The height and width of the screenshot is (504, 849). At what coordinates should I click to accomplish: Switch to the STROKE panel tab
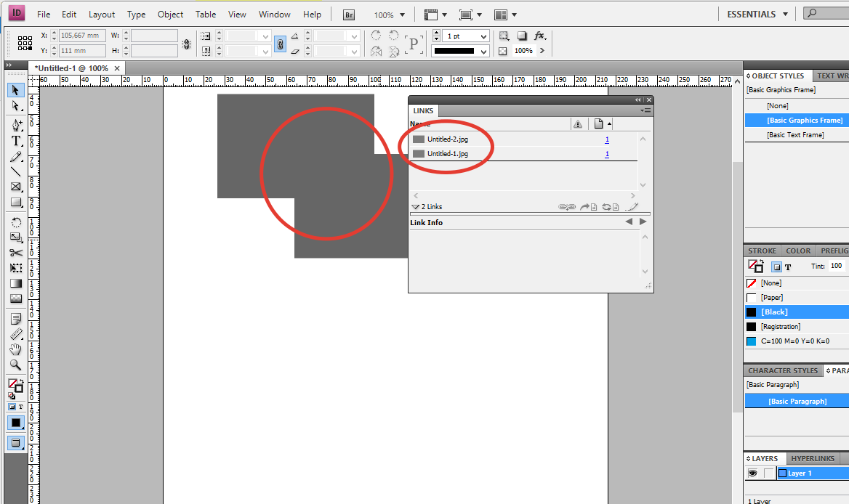(x=762, y=251)
